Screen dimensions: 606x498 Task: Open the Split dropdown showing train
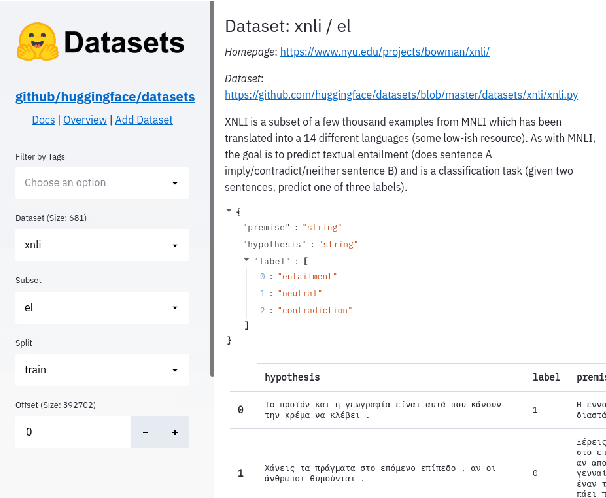tap(101, 369)
